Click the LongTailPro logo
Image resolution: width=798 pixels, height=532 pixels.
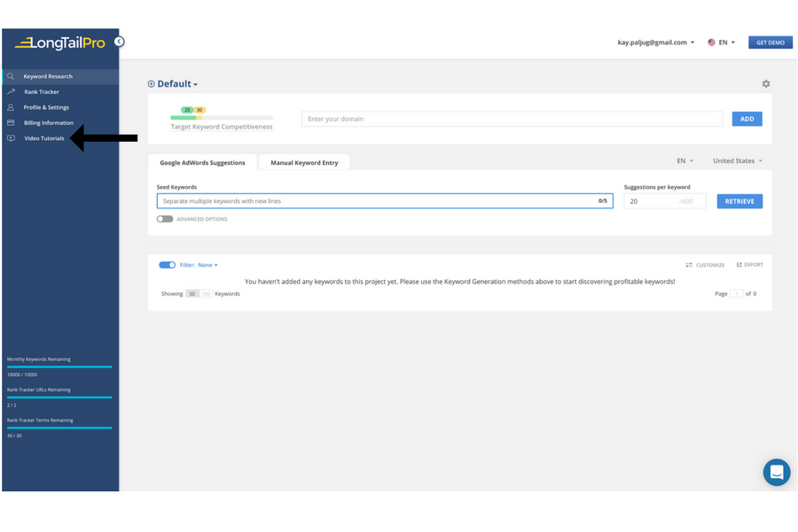(60, 43)
